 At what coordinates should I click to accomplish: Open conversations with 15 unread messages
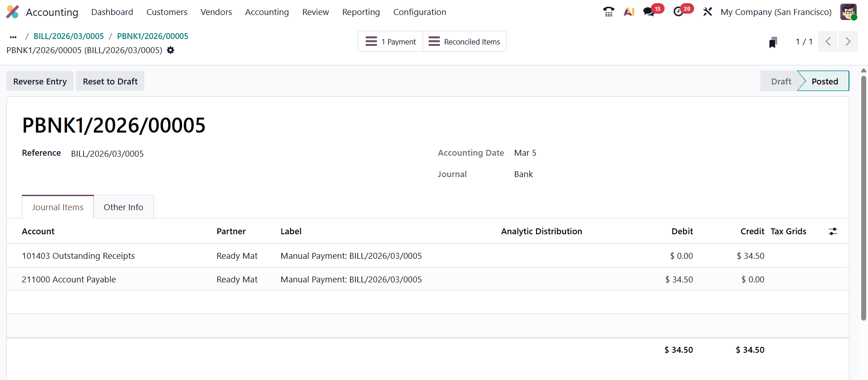(x=649, y=12)
